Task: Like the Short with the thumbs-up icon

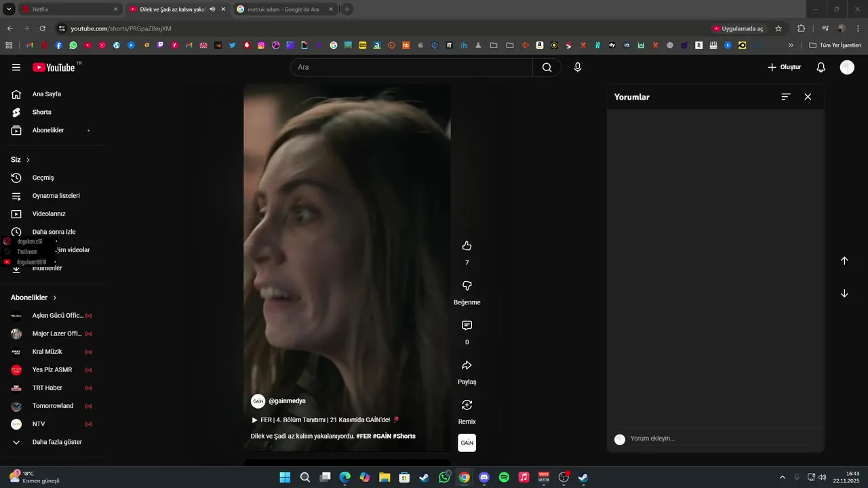Action: [x=467, y=246]
